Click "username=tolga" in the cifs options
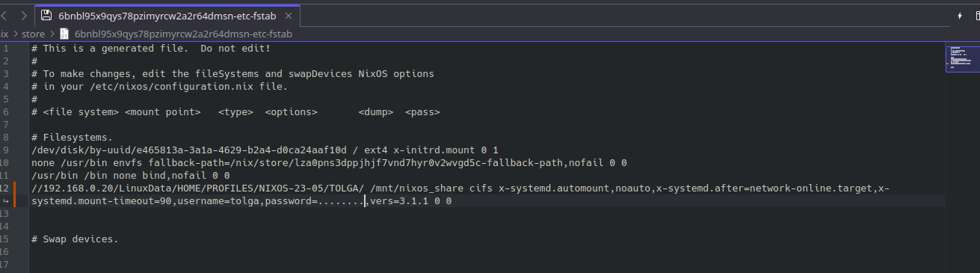Screen dimensions: 980x273 (218, 201)
